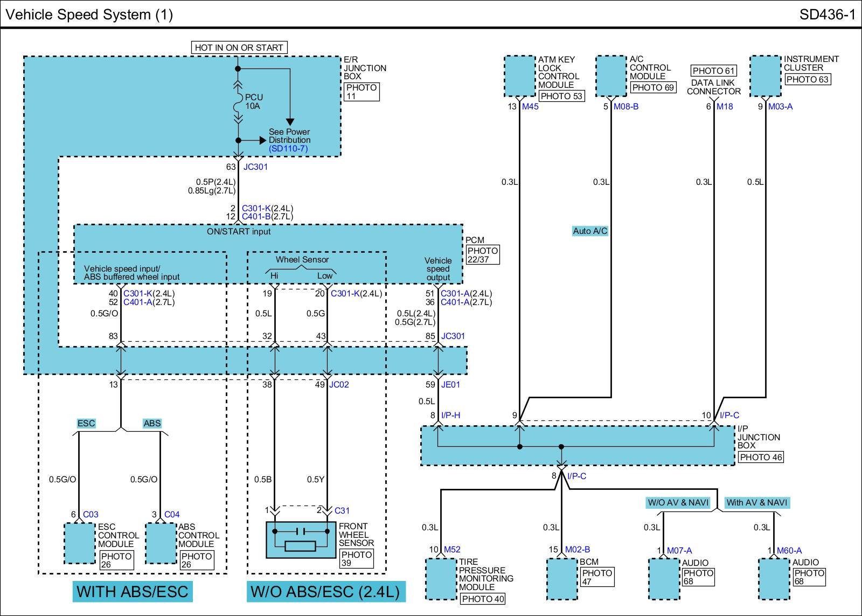Click the Instrument Cluster component box
The width and height of the screenshot is (862, 616).
click(x=765, y=76)
